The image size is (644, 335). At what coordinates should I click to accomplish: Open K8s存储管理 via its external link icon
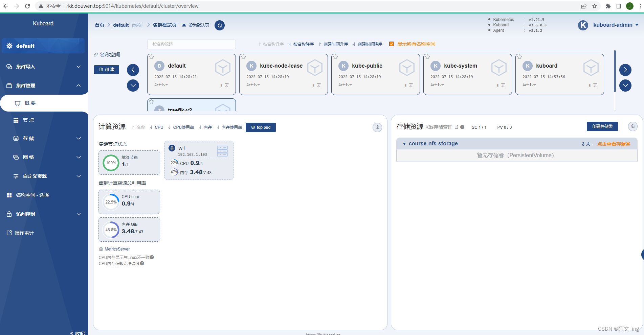click(x=457, y=127)
